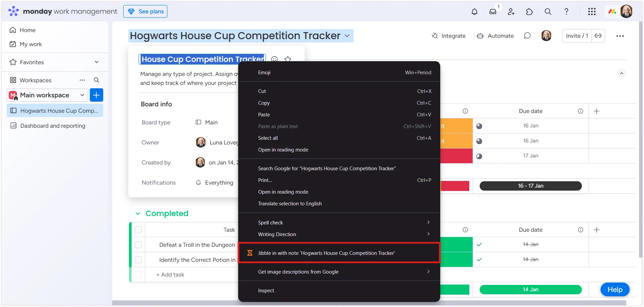644x307 pixels.
Task: Open the notifications bell
Action: pyautogui.click(x=474, y=12)
